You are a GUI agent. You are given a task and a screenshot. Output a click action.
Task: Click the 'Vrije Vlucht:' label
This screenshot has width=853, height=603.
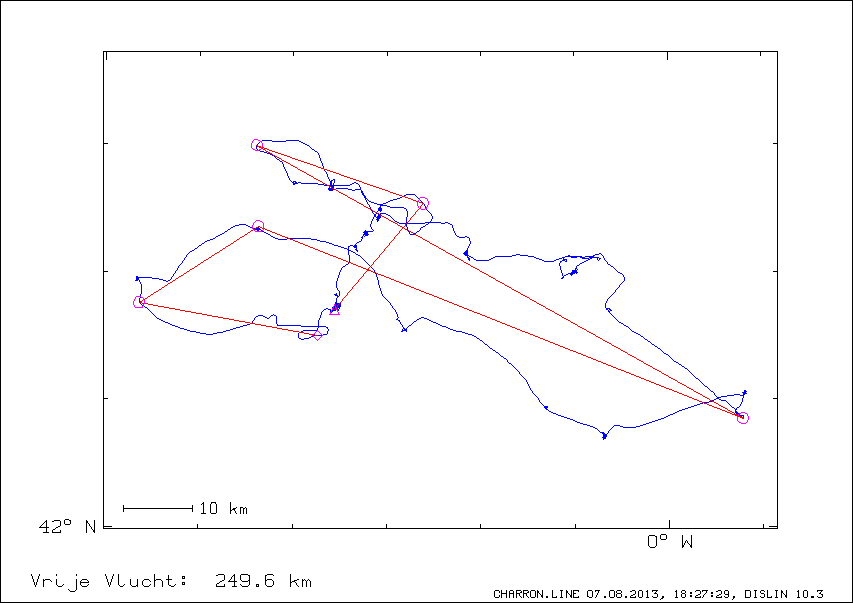[x=109, y=581]
